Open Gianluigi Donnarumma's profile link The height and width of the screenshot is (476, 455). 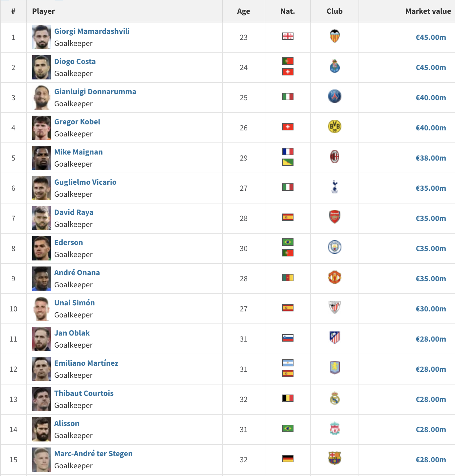coord(95,92)
